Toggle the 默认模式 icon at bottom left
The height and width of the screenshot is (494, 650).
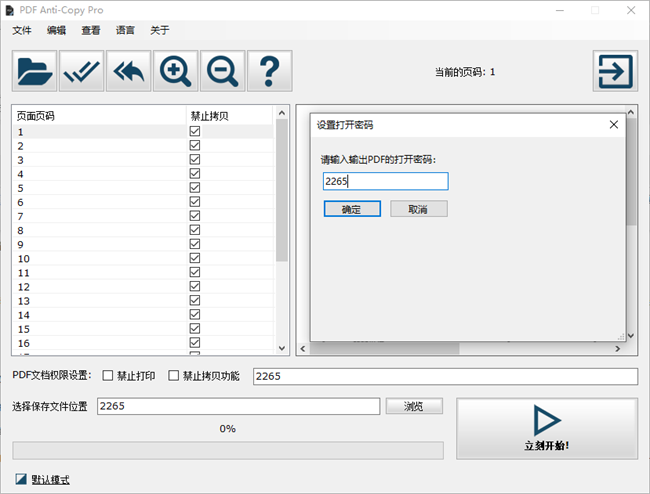(x=21, y=480)
